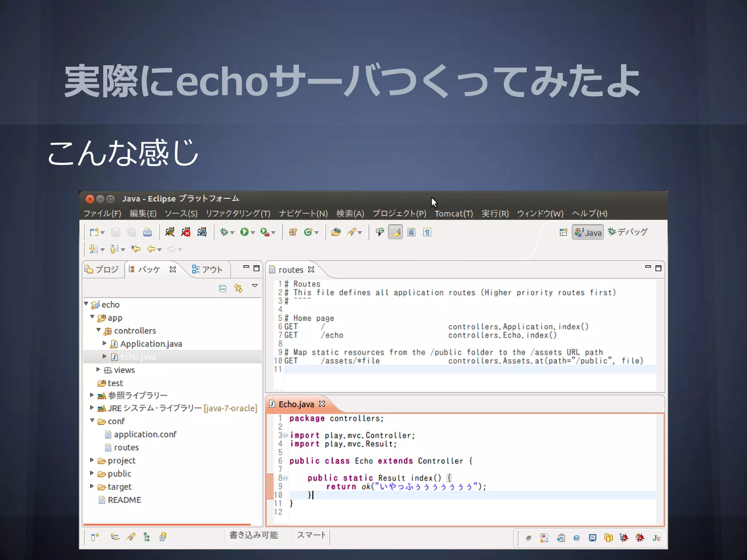Open the リファクタリング(T) menu

point(238,213)
